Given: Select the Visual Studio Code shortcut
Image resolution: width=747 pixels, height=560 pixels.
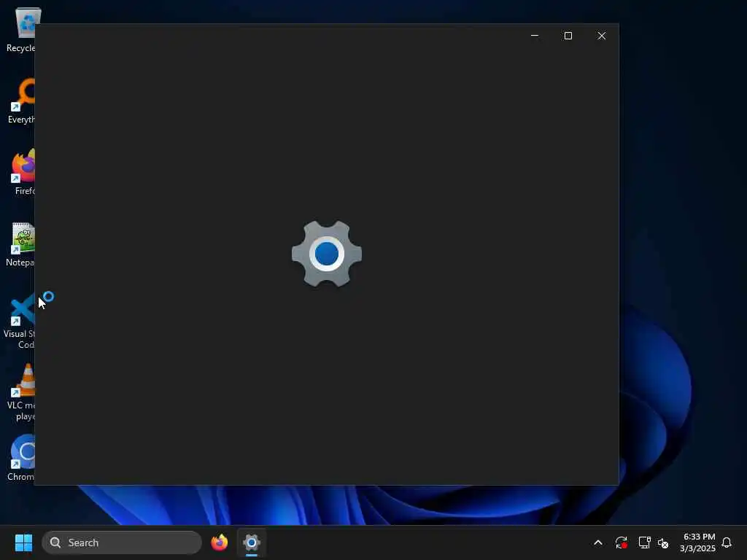Looking at the screenshot, I should pos(20,321).
